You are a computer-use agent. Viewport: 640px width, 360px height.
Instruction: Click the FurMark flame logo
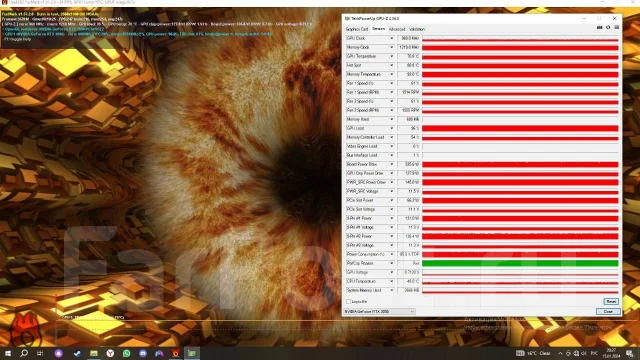click(x=25, y=330)
